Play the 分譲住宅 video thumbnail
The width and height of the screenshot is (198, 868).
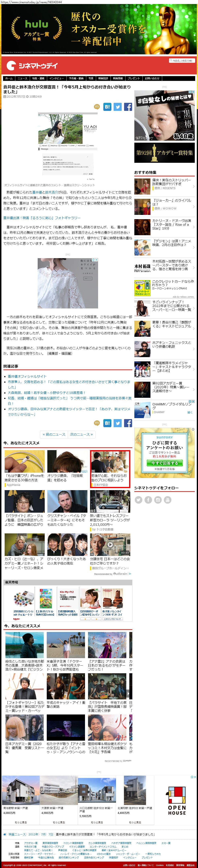[110, 544]
